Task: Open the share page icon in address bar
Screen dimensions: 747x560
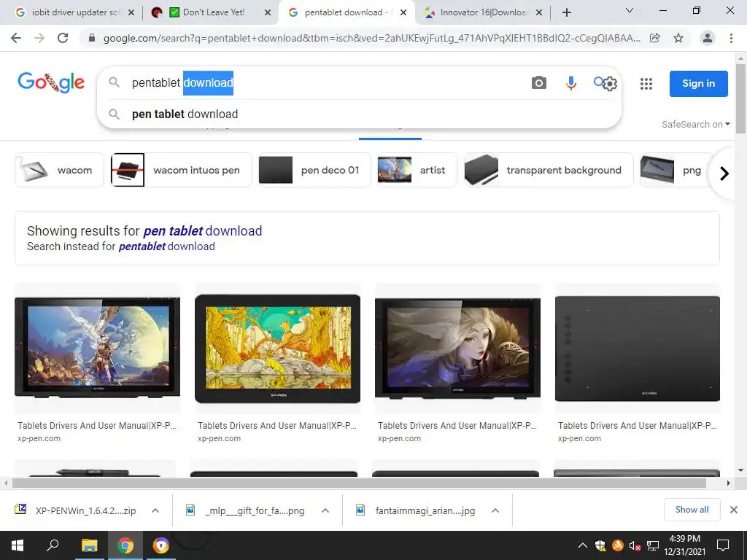Action: tap(654, 38)
